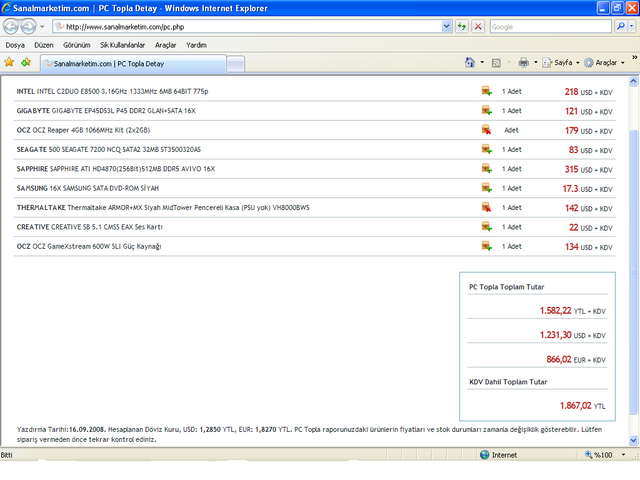Click the browser Forward arrow button
The height and width of the screenshot is (480, 640).
click(x=28, y=27)
